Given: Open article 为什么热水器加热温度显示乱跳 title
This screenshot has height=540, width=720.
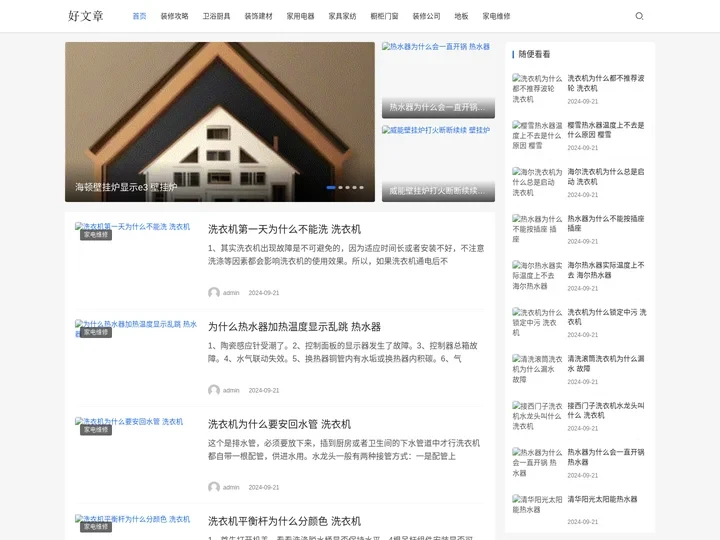Looking at the screenshot, I should 294,326.
